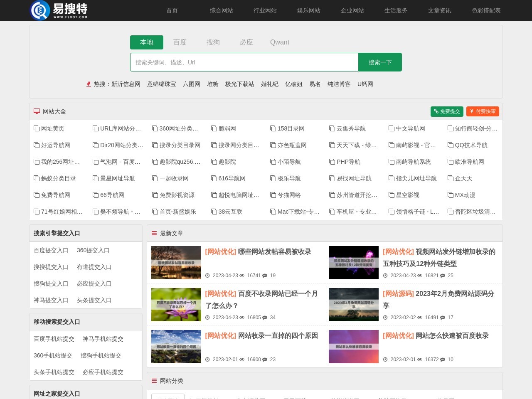532x399 pixels.
Task: Click the copy icon beside 616导航网
Action: (214, 178)
